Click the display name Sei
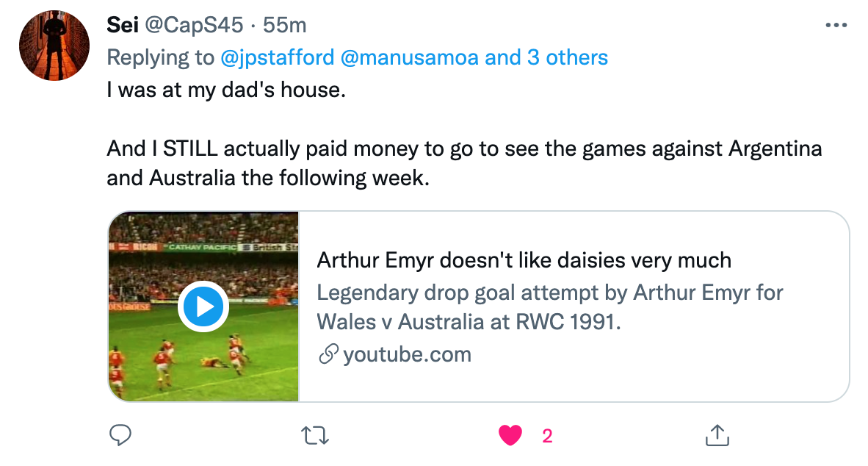Image resolution: width=868 pixels, height=466 pixels. [123, 25]
